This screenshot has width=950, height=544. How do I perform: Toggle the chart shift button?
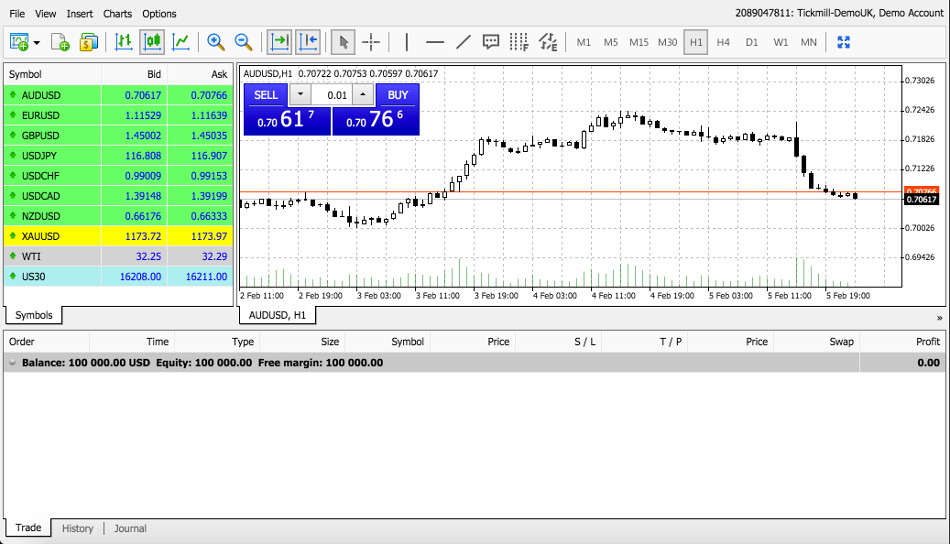[308, 42]
